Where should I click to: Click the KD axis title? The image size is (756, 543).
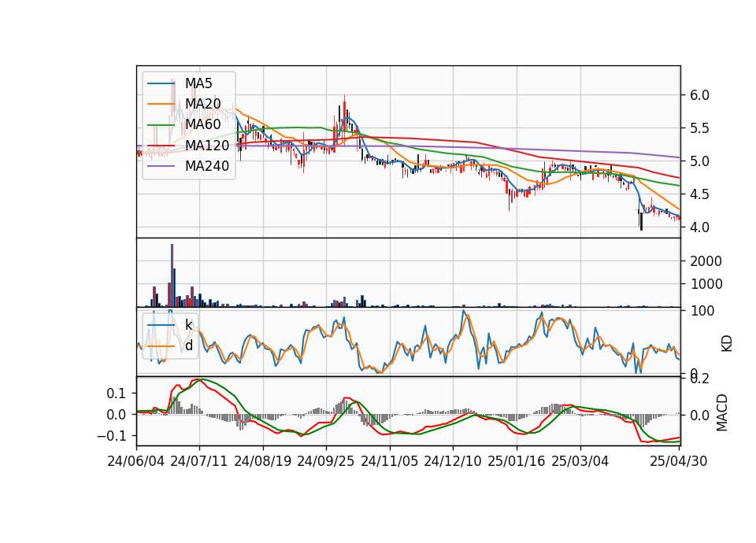tap(727, 343)
